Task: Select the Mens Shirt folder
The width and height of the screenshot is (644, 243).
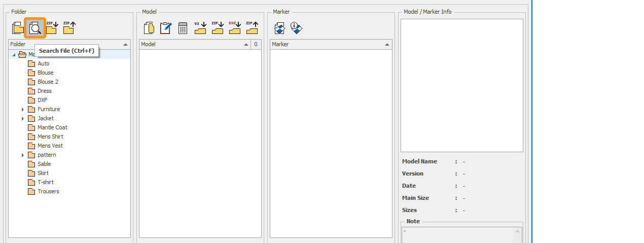Action: click(x=50, y=136)
